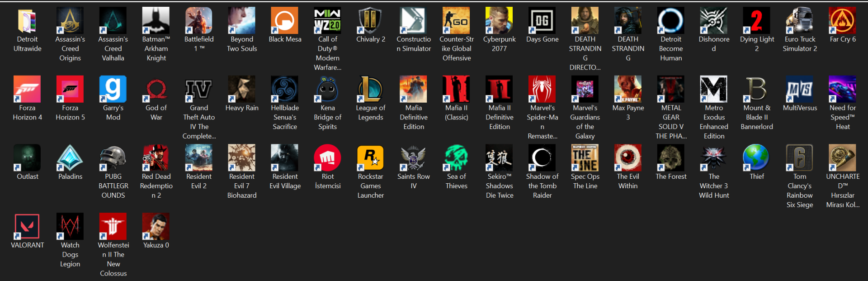Click the Garry's Mod icon
Image resolution: width=868 pixels, height=281 pixels.
(113, 89)
